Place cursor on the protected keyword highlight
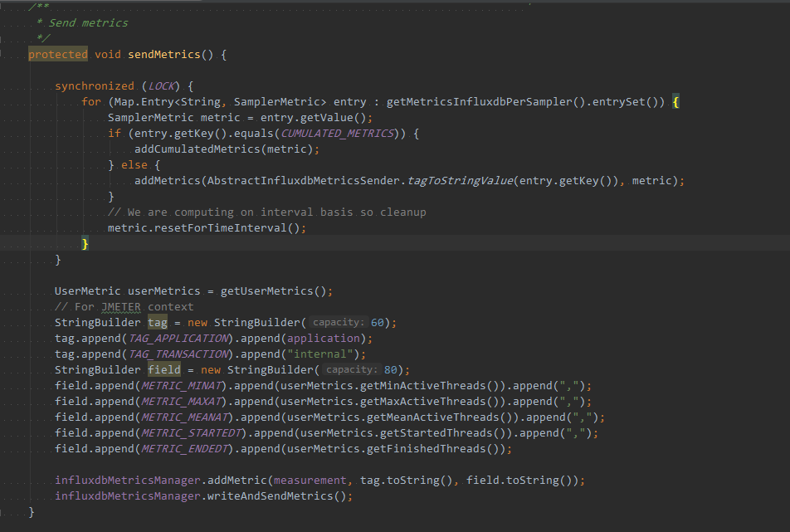790x532 pixels. pyautogui.click(x=57, y=54)
